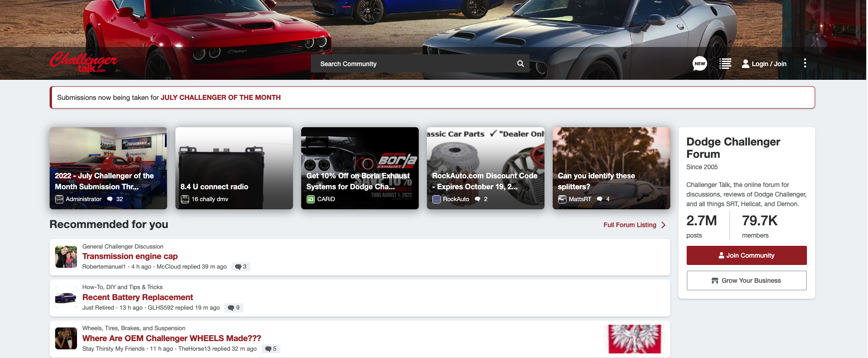Open the July Challenger of the Month Submission card

click(x=108, y=168)
